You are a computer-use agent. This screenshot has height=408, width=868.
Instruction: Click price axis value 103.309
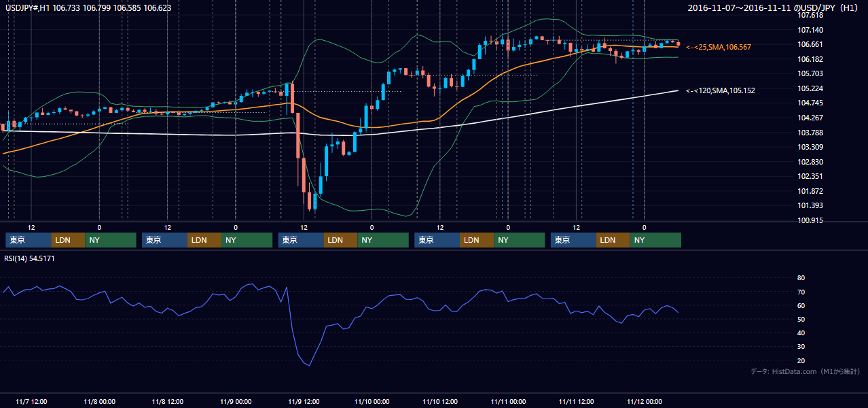pyautogui.click(x=811, y=147)
